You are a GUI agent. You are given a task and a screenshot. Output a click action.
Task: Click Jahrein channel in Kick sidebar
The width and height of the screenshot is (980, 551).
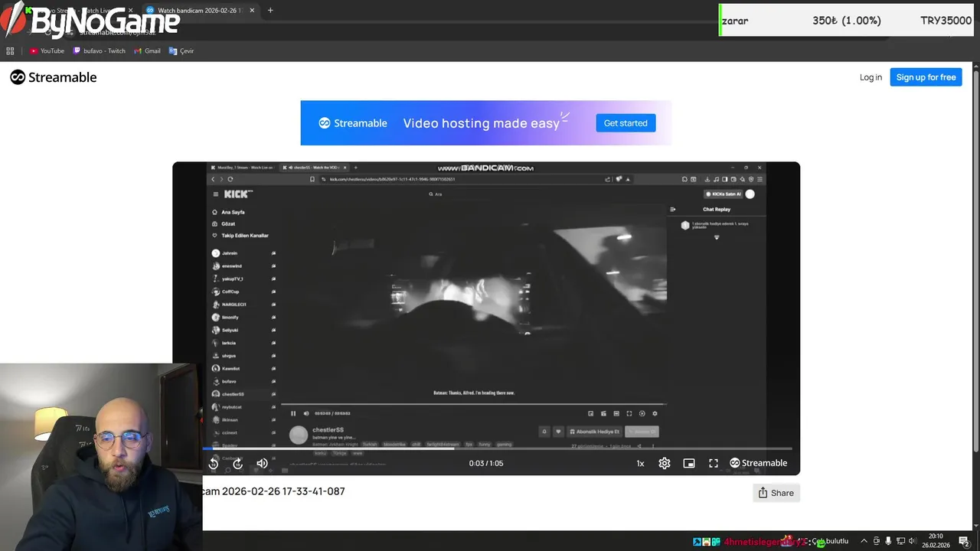pyautogui.click(x=230, y=253)
